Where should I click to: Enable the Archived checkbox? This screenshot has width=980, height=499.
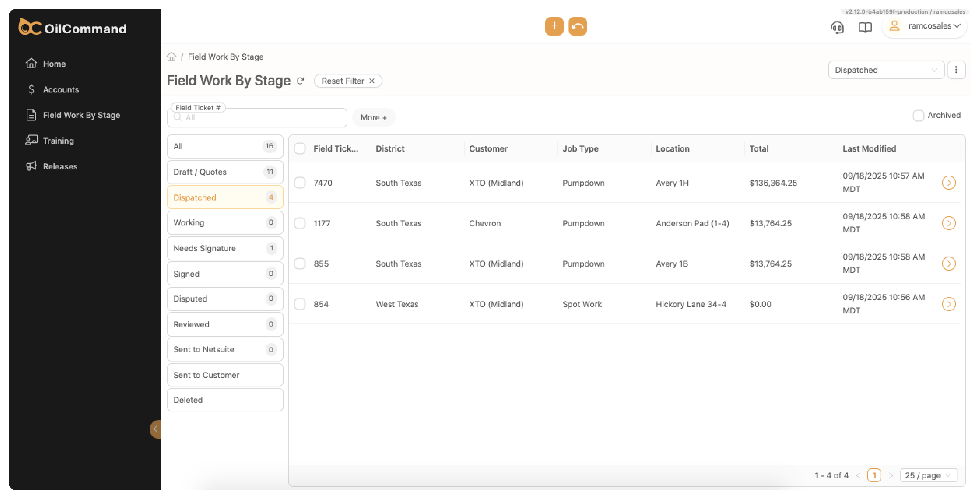tap(918, 116)
